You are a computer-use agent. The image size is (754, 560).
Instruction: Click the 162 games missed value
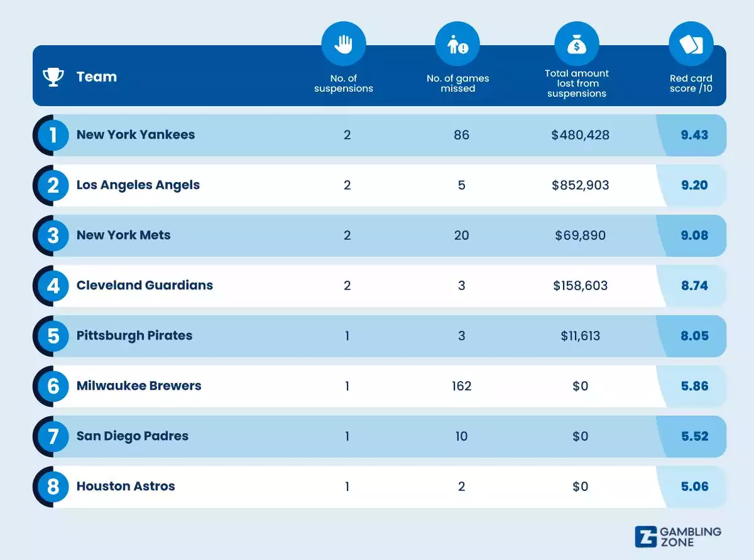pyautogui.click(x=461, y=386)
